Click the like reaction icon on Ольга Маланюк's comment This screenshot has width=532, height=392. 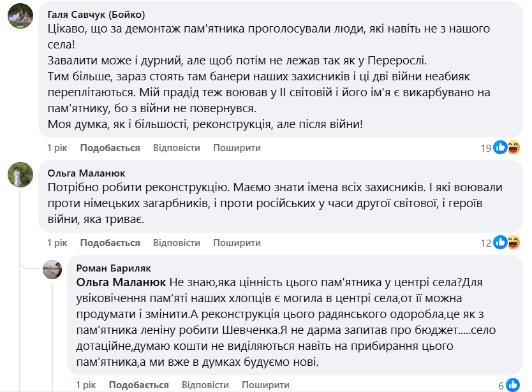(x=501, y=242)
